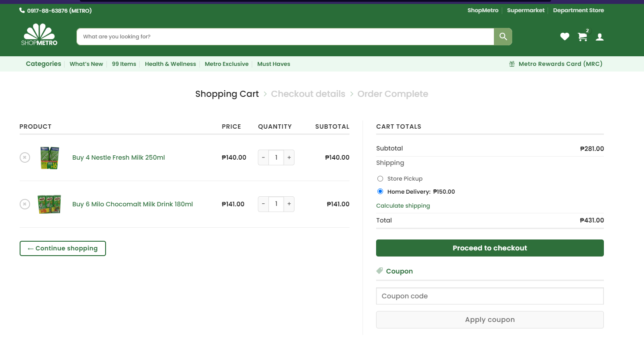Click Shopping Cart breadcrumb step
644x342 pixels.
(x=227, y=94)
